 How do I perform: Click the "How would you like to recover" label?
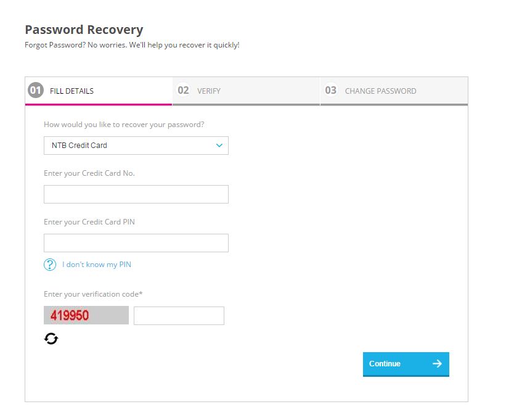point(124,125)
